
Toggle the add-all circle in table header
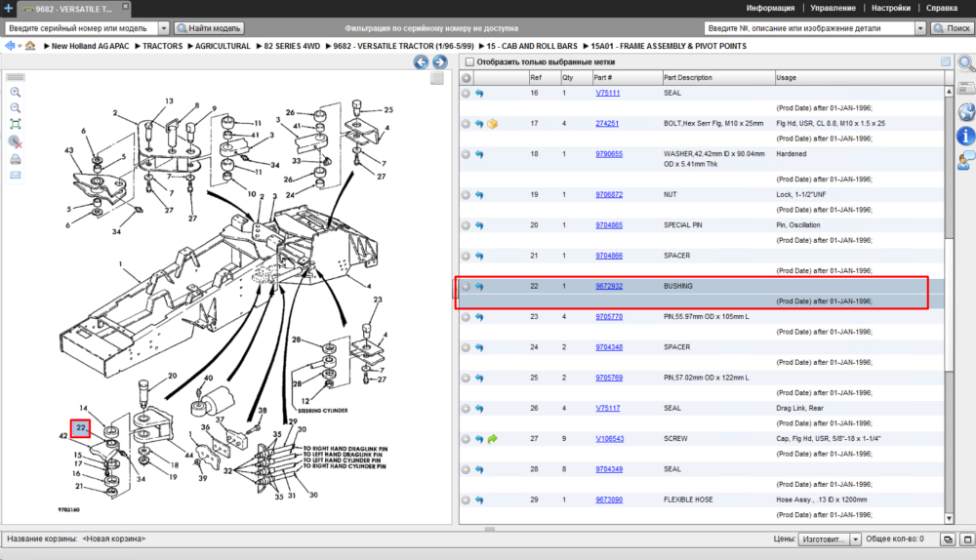click(467, 78)
